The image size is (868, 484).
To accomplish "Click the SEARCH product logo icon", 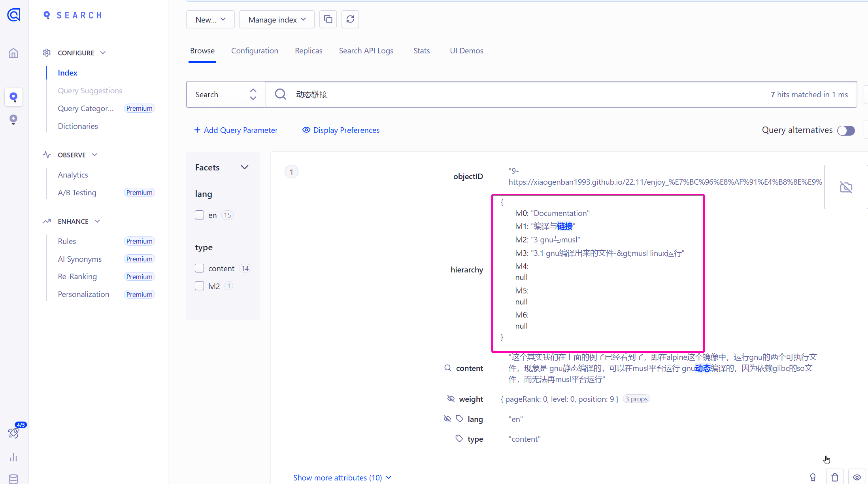I will (x=47, y=15).
